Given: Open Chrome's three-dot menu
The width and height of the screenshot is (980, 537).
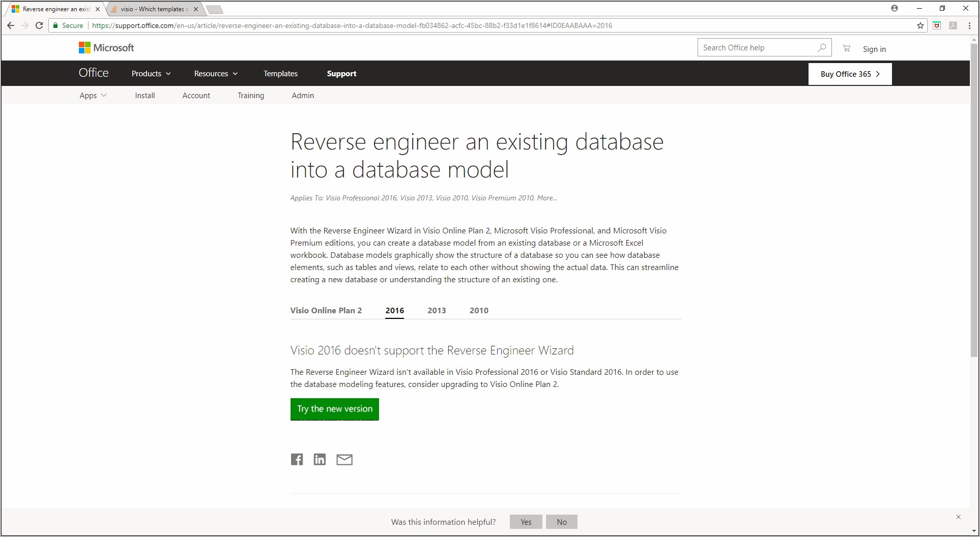Looking at the screenshot, I should tap(969, 25).
